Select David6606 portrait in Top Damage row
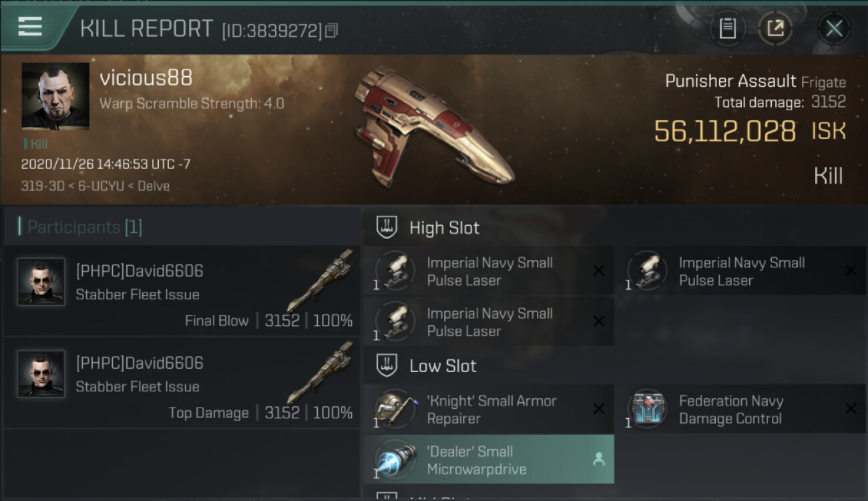 (41, 375)
